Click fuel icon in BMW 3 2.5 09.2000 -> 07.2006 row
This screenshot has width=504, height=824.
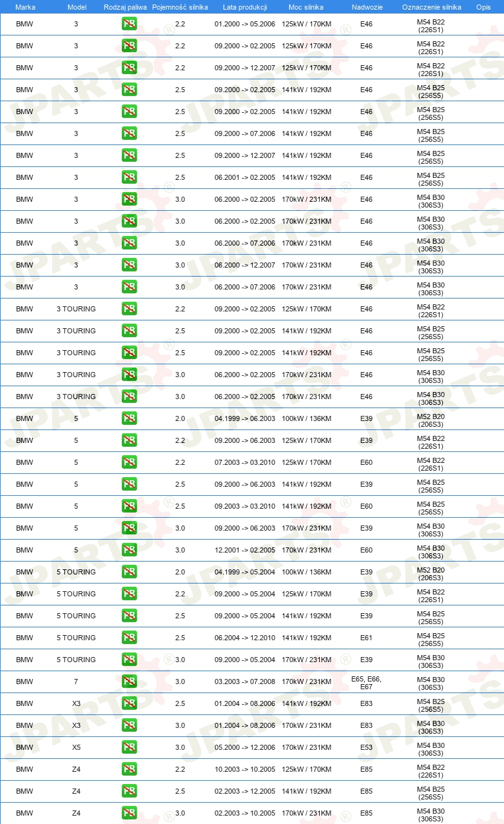(x=129, y=134)
